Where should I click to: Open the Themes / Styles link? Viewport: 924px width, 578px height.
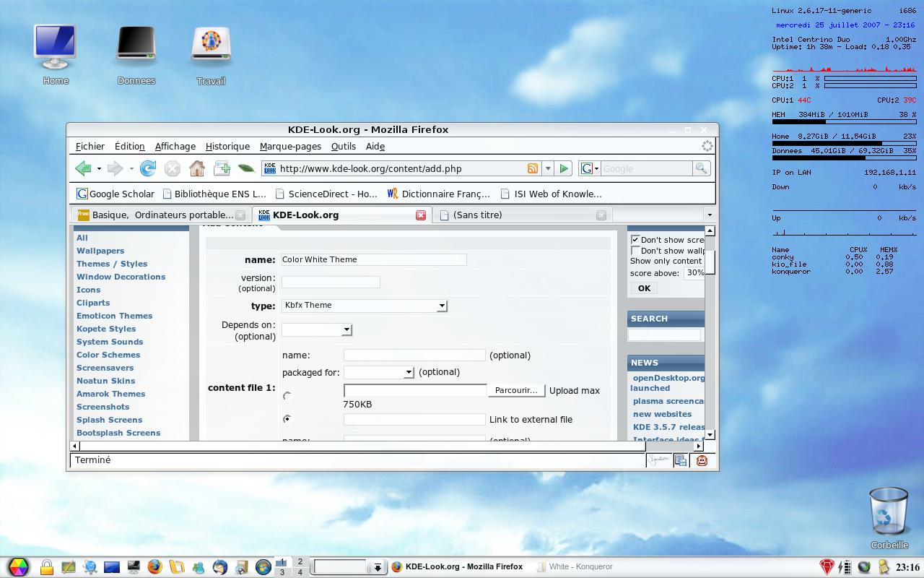pyautogui.click(x=112, y=264)
